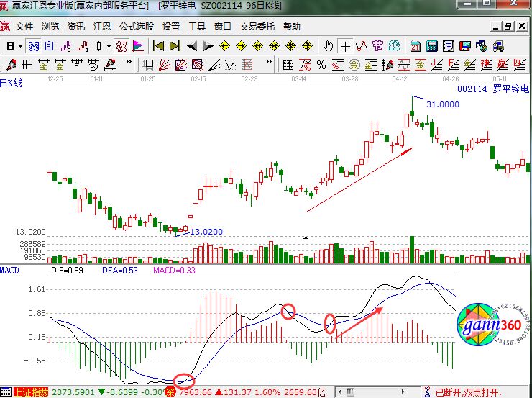Open the candlestick style dropdown arrow

pyautogui.click(x=109, y=46)
